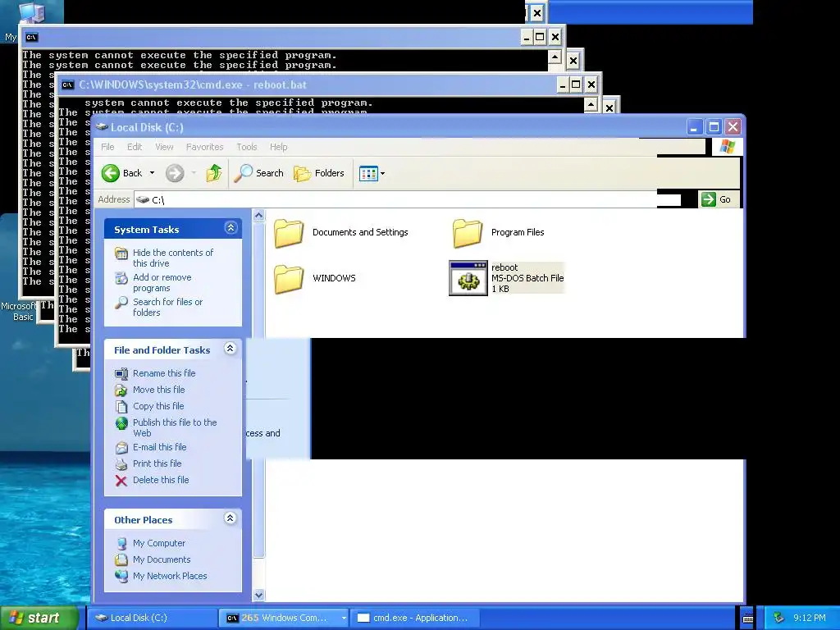Image resolution: width=840 pixels, height=630 pixels.
Task: Click the Microsoft Basic desktop icon label
Action: click(19, 311)
